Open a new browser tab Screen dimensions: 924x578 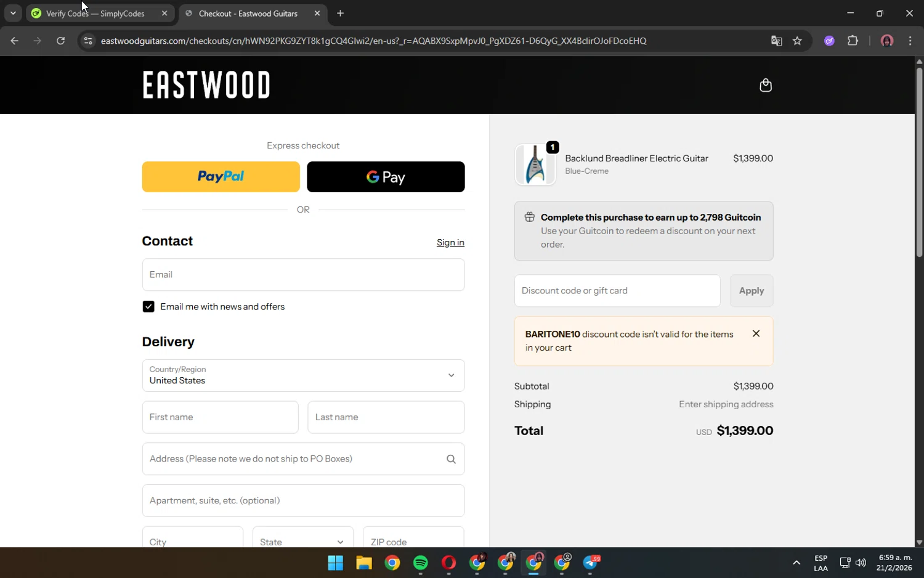pos(340,13)
